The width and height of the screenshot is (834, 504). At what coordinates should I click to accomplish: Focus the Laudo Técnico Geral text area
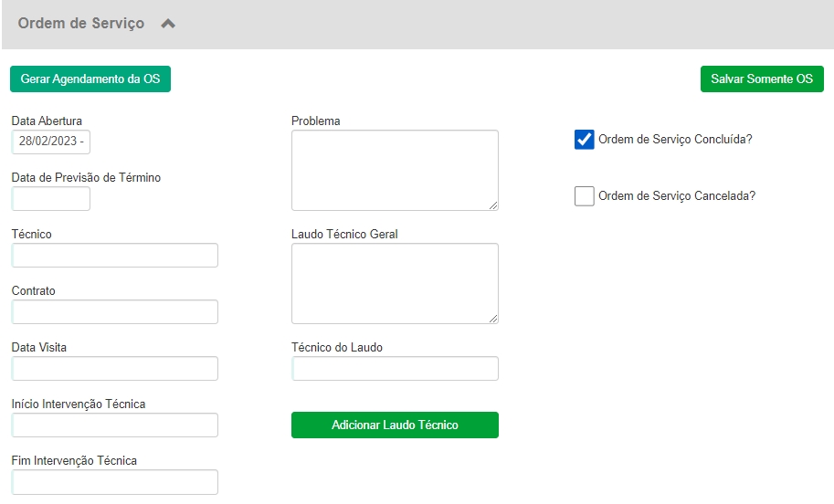click(395, 283)
